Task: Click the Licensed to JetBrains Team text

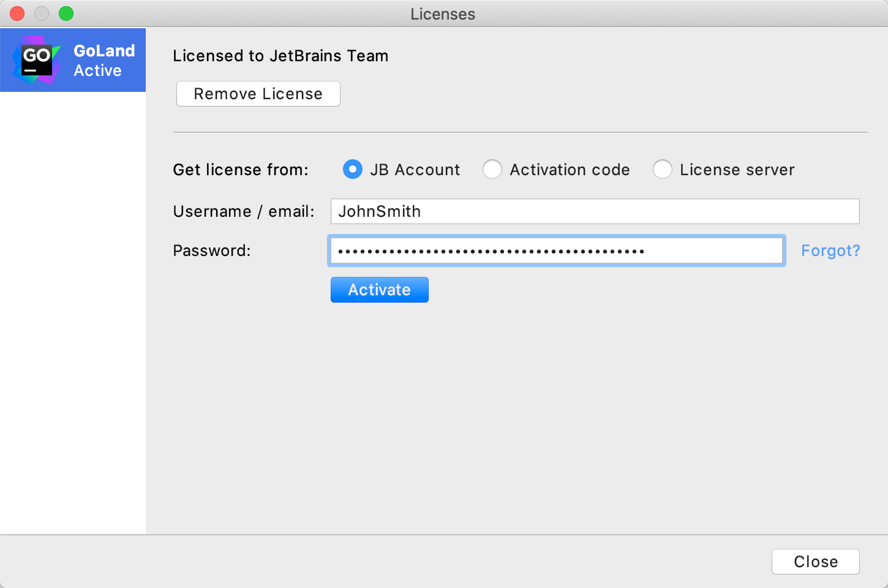Action: click(x=280, y=56)
